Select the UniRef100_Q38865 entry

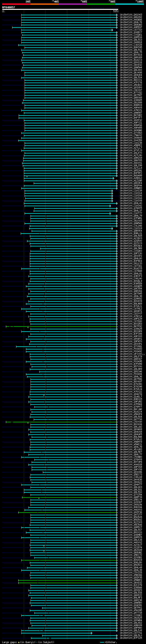[x=131, y=100]
